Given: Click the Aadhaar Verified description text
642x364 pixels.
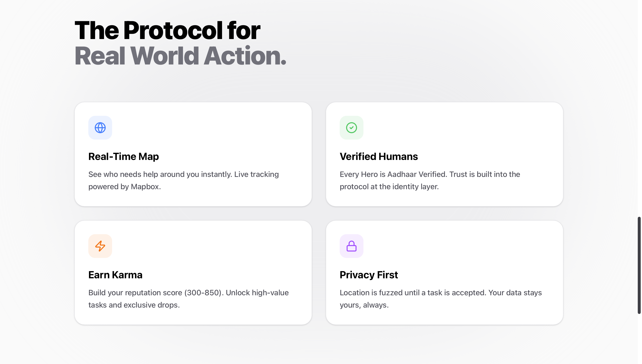Looking at the screenshot, I should pyautogui.click(x=429, y=180).
